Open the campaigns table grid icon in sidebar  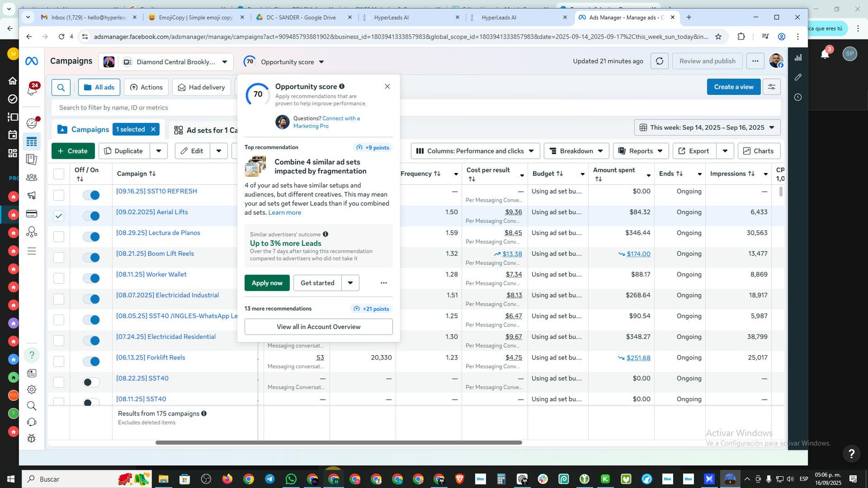point(32,142)
